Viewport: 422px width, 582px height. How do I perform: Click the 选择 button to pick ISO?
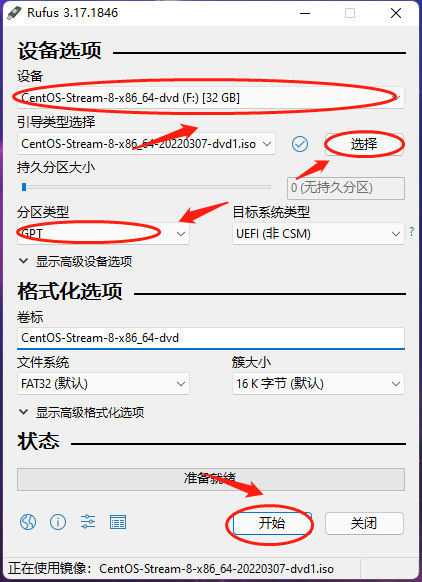364,144
